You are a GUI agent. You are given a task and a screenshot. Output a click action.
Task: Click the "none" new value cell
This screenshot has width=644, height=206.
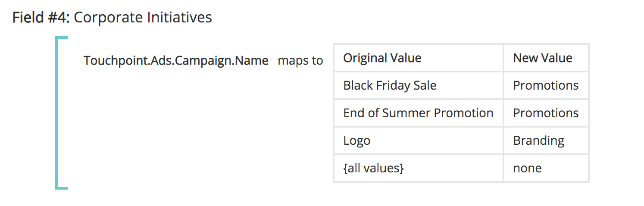click(527, 168)
